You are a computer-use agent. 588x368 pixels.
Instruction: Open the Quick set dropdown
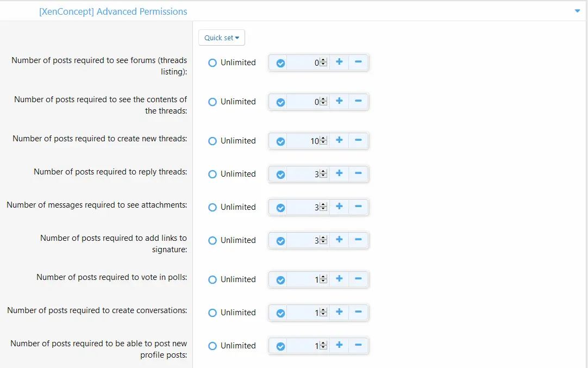[x=222, y=38]
